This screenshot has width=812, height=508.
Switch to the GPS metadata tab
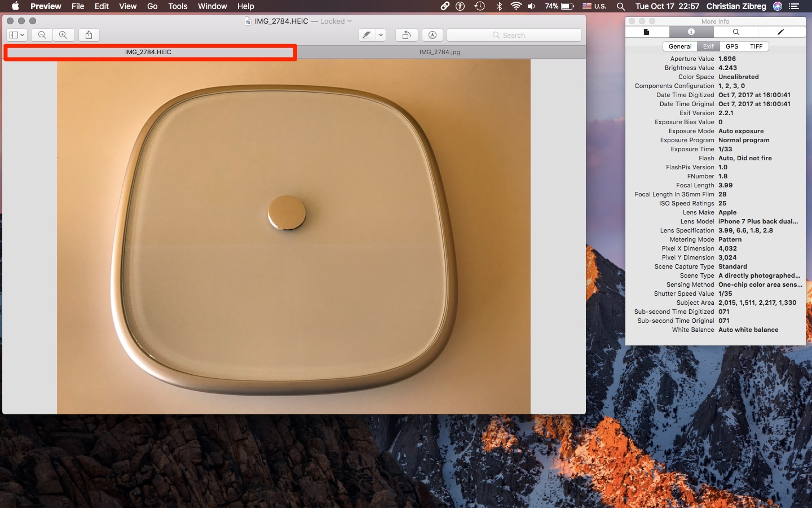tap(732, 46)
